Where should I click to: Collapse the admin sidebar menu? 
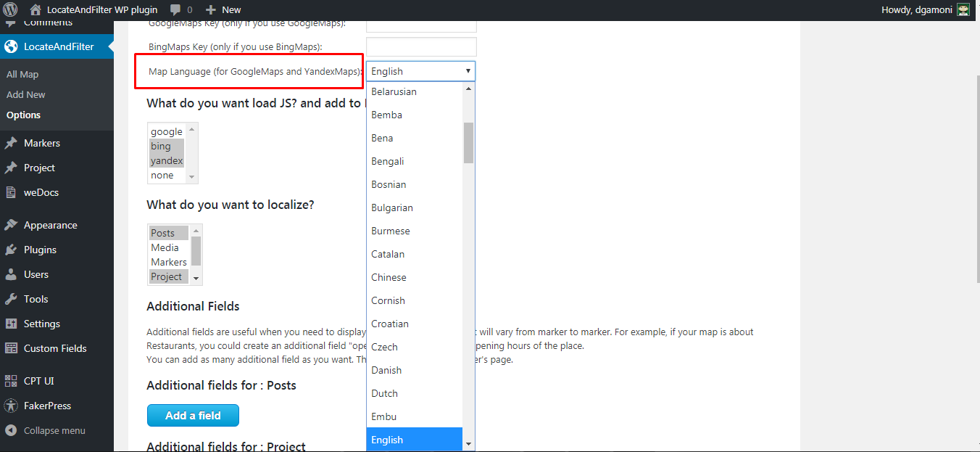(x=45, y=430)
